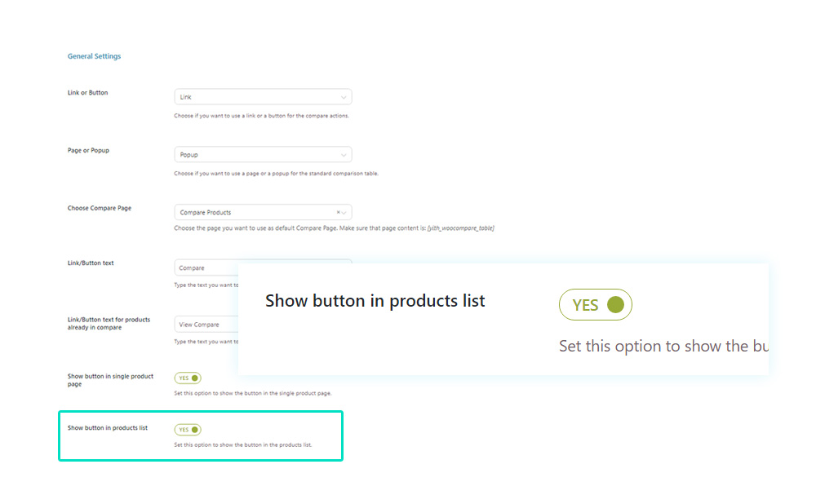Open the 'Choose Compare Page' select box
The height and width of the screenshot is (504, 816).
(253, 212)
